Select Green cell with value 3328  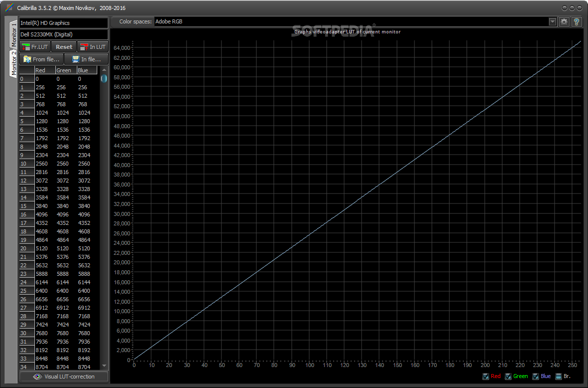66,189
